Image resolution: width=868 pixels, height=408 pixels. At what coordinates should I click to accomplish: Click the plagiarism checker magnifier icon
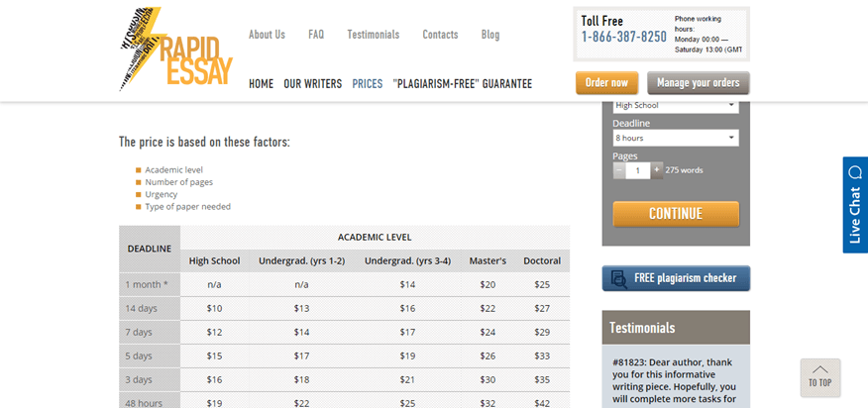click(x=618, y=278)
